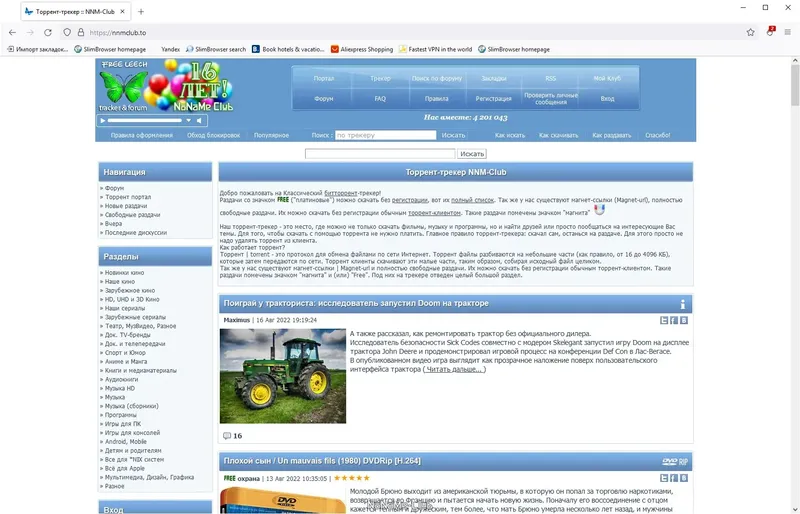
Task: Open Как скачивать link
Action: click(558, 135)
